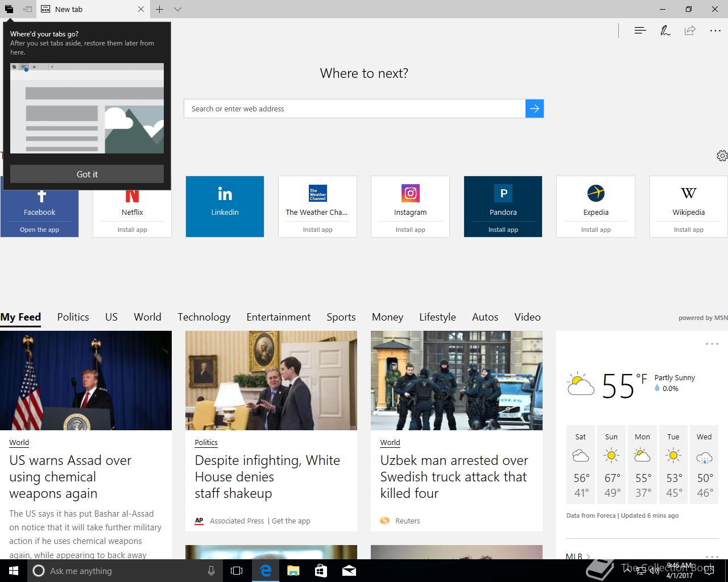Open the Store from taskbar
The image size is (728, 582).
coord(321,571)
